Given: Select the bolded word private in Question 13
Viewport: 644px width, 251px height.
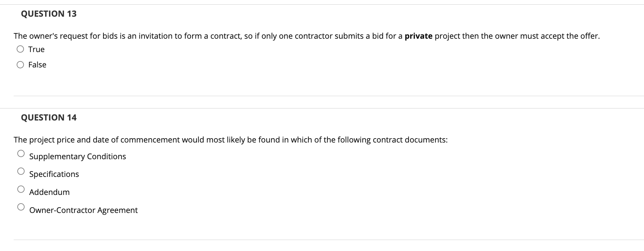Looking at the screenshot, I should click(419, 36).
